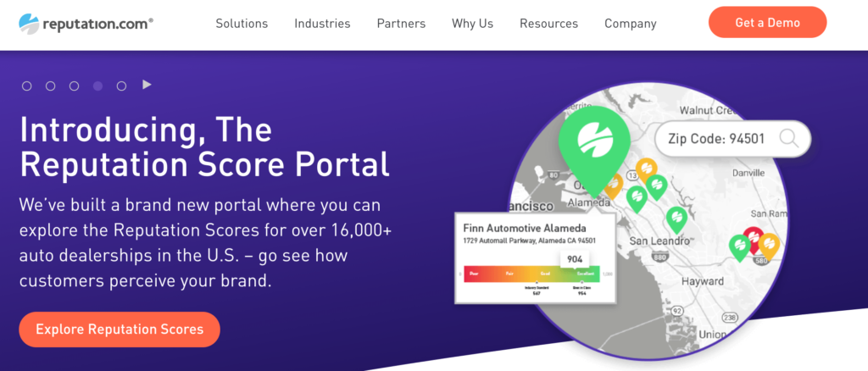
Task: Click the Best in Class 954 marker
Action: [x=581, y=289]
